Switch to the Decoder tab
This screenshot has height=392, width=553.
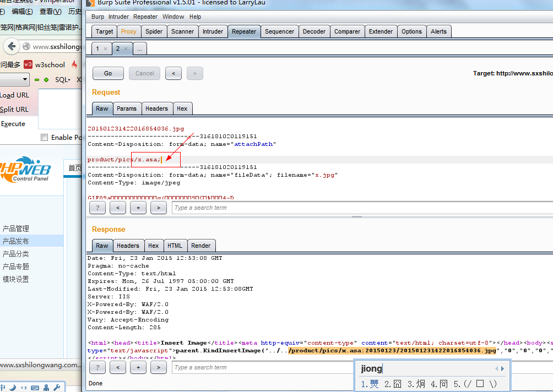315,31
